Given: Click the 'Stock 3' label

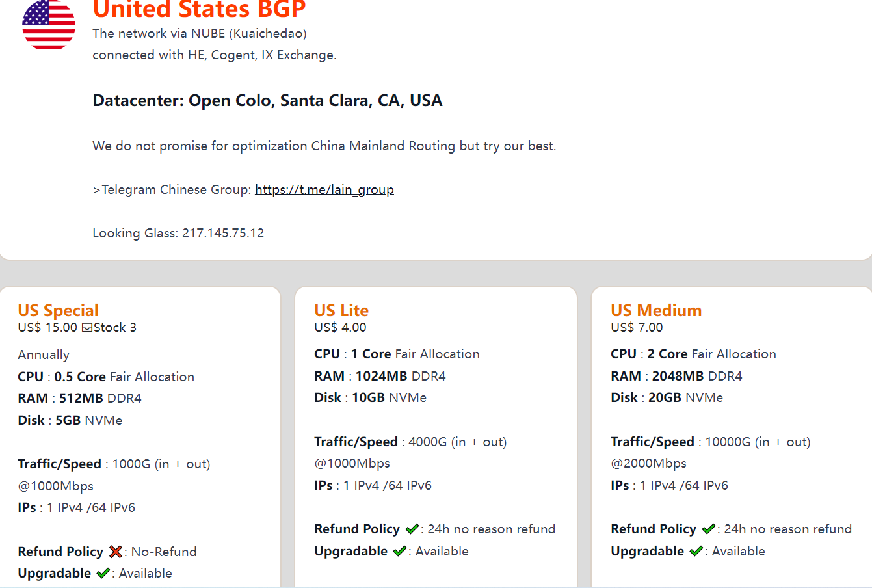Looking at the screenshot, I should tap(115, 327).
